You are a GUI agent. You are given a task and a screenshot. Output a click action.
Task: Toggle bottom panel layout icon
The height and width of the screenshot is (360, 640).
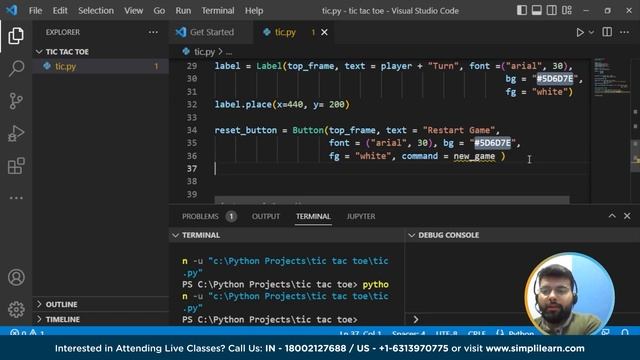pyautogui.click(x=536, y=10)
